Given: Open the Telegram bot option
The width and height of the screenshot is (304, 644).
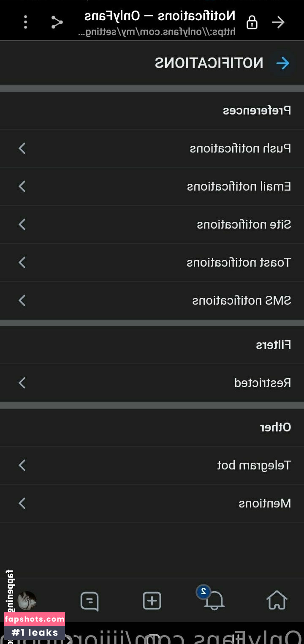Looking at the screenshot, I should pos(254,465).
